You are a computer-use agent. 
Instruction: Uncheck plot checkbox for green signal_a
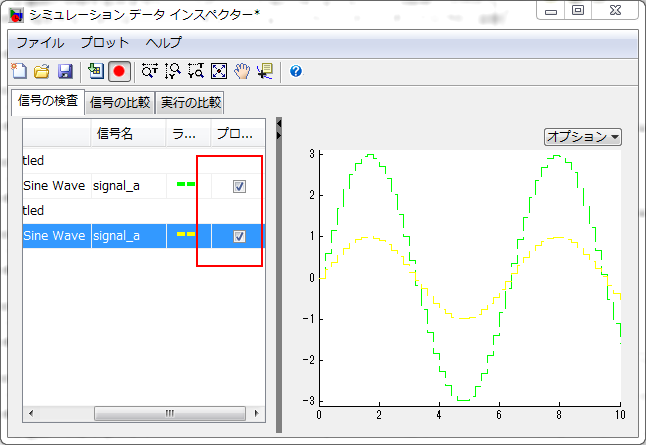[239, 186]
